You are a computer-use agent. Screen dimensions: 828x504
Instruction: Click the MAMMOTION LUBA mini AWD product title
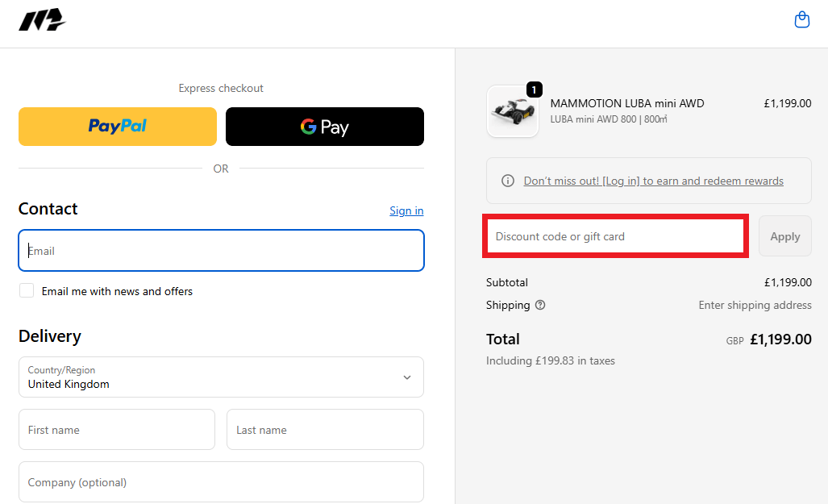click(627, 103)
